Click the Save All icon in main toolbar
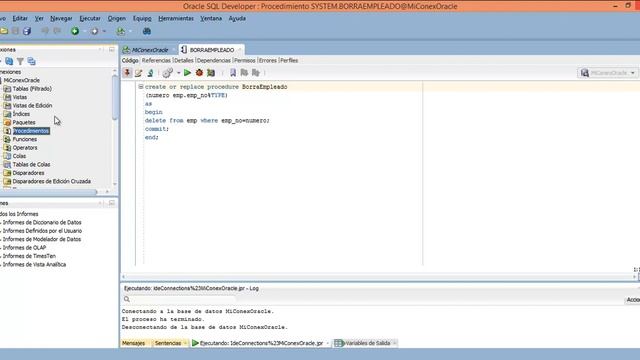The width and height of the screenshot is (640, 360). click(x=27, y=31)
